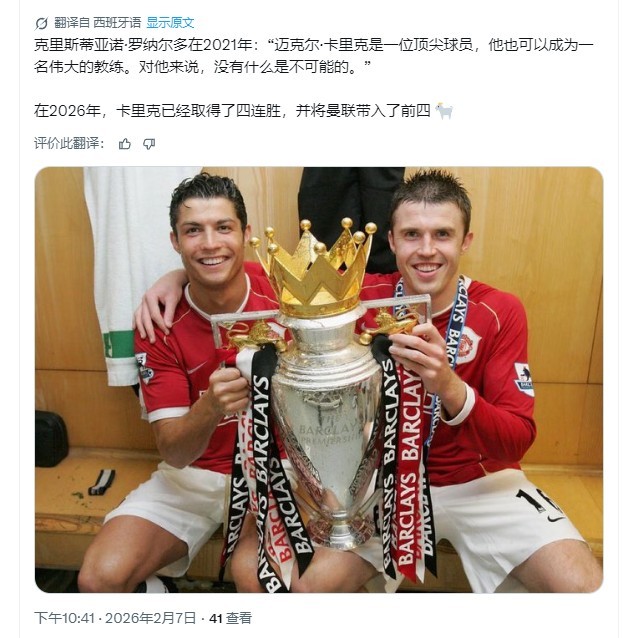The image size is (636, 638).
Task: Click the 评价此翻译 label
Action: tap(69, 143)
